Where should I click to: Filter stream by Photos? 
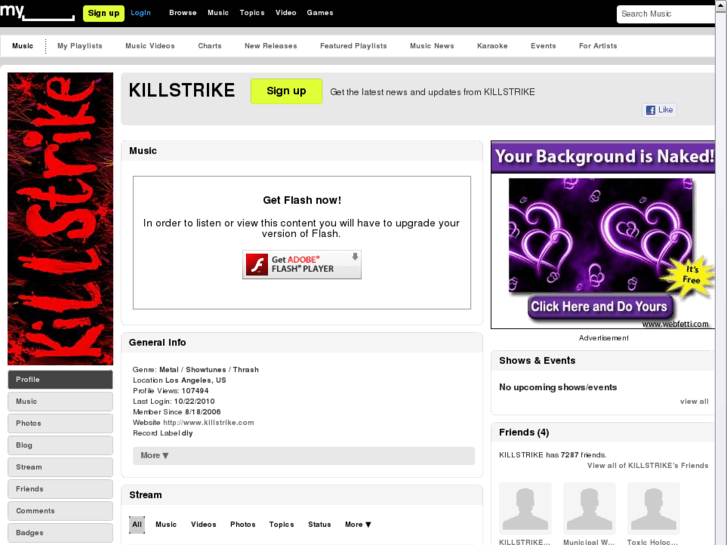pyautogui.click(x=243, y=525)
